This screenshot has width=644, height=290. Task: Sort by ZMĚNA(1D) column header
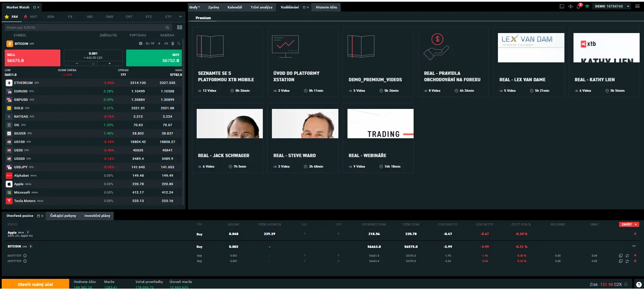coord(108,35)
